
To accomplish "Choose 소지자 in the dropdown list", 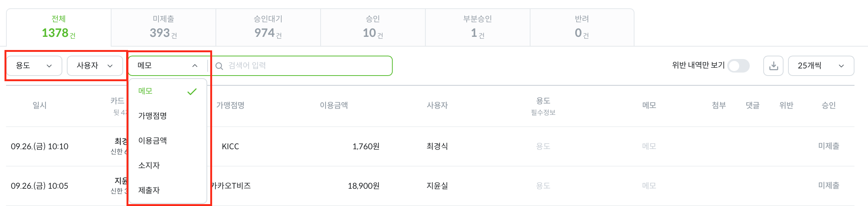I will click(x=149, y=165).
